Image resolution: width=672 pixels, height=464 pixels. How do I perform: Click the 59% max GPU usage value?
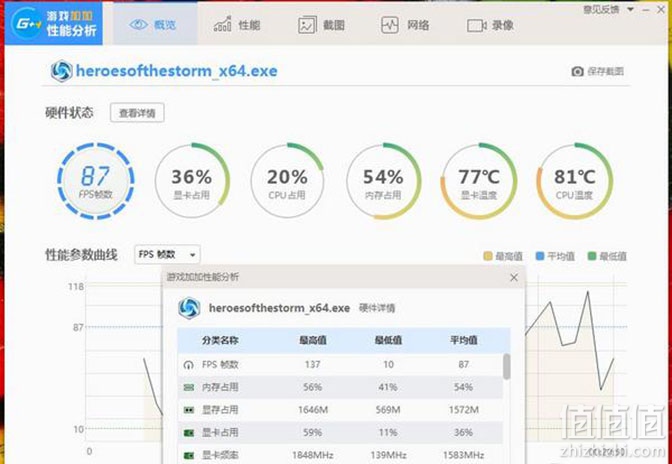tap(312, 433)
